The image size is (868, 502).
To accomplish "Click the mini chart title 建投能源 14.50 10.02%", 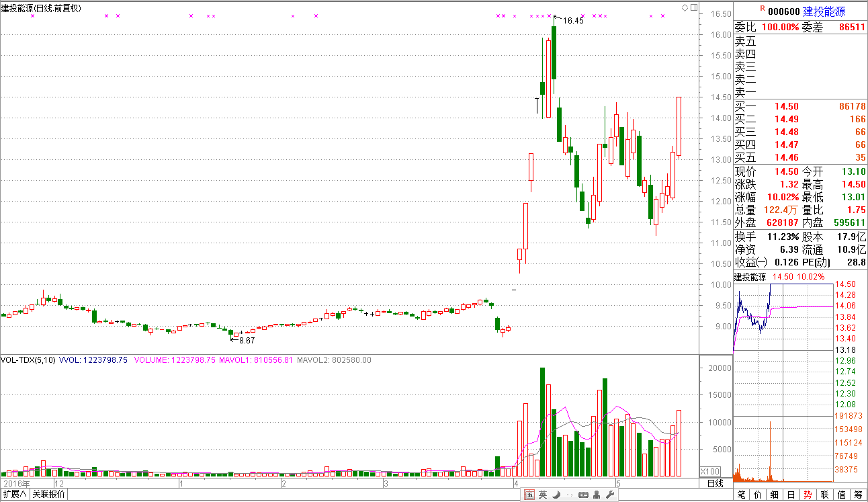I will pyautogui.click(x=779, y=276).
